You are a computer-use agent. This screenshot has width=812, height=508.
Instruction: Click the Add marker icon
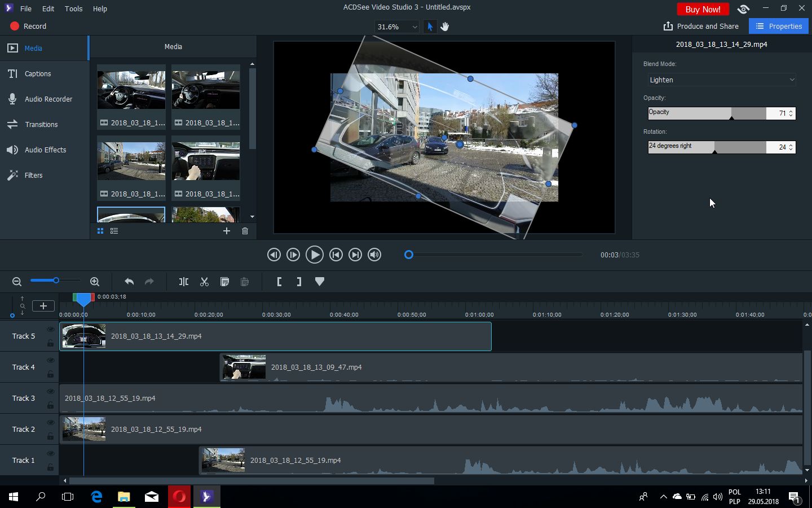(x=320, y=282)
